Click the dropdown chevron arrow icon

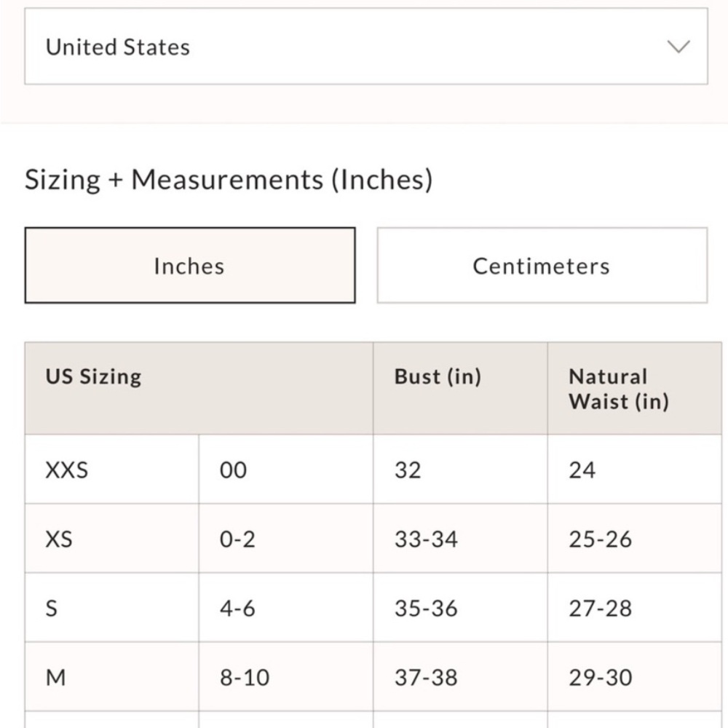point(678,47)
